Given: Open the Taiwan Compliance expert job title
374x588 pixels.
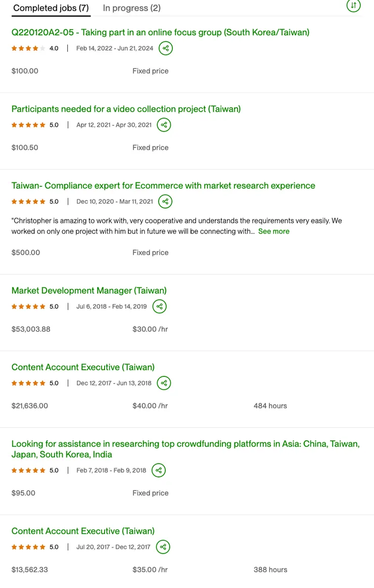Looking at the screenshot, I should tap(163, 185).
